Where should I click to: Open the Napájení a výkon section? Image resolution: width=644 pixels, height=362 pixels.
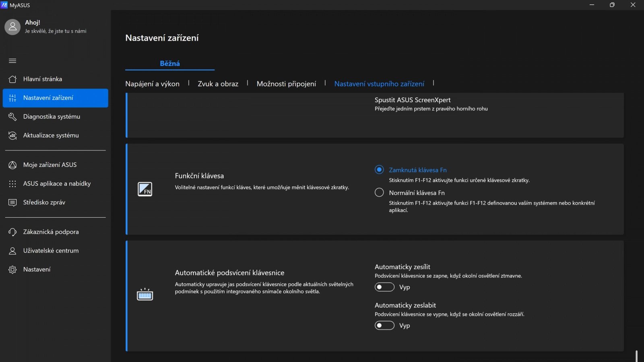152,84
